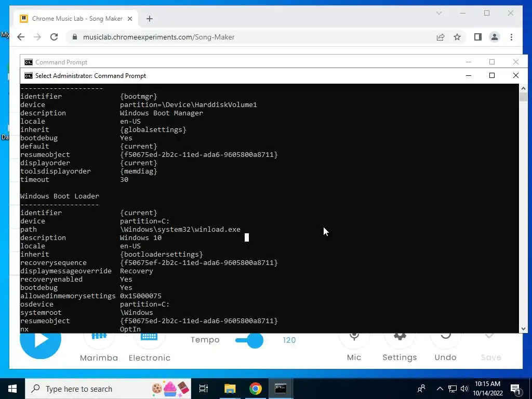
Task: Go forward in Chrome
Action: [x=37, y=37]
